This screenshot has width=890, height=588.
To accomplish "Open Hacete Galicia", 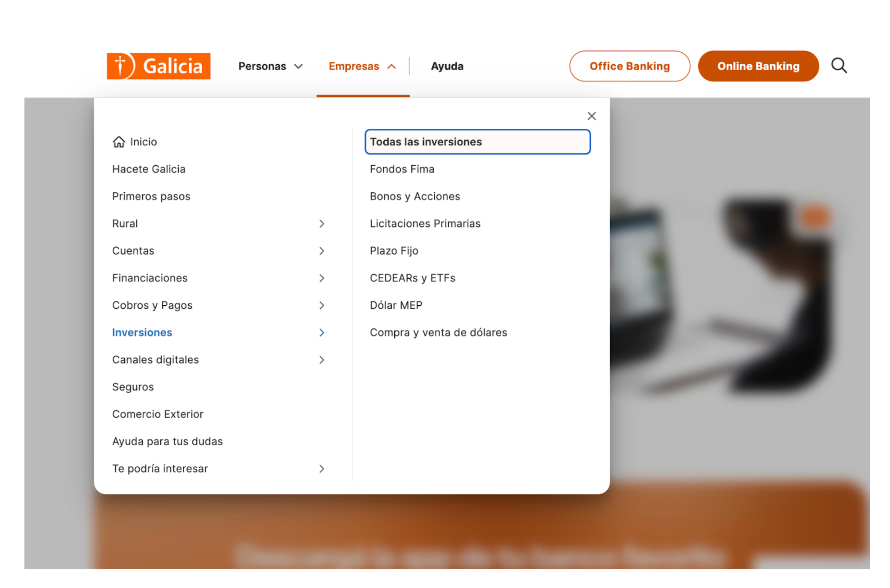I will pos(149,169).
